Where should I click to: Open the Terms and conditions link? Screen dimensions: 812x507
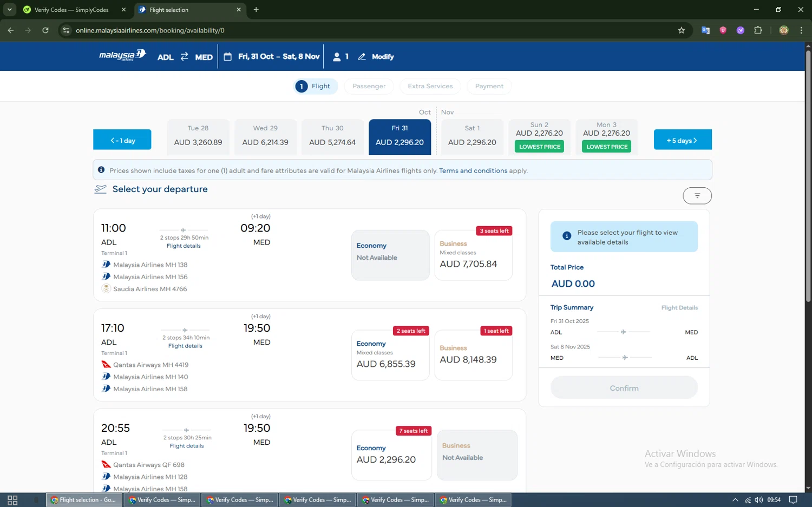(x=473, y=170)
